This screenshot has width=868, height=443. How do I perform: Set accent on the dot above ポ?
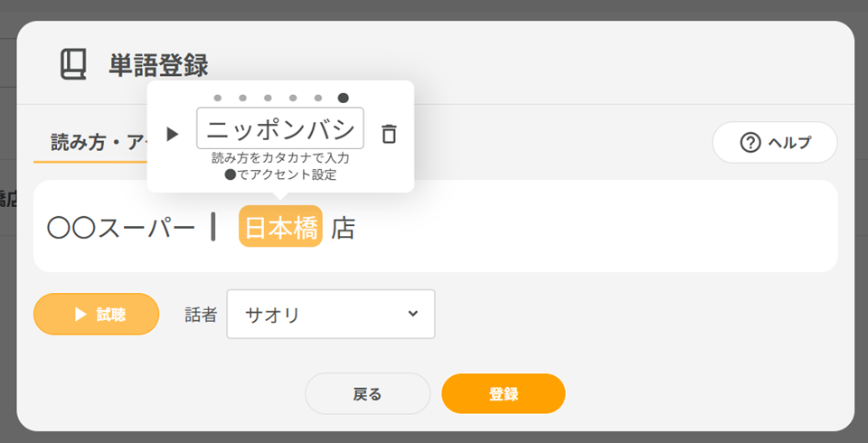pos(268,98)
